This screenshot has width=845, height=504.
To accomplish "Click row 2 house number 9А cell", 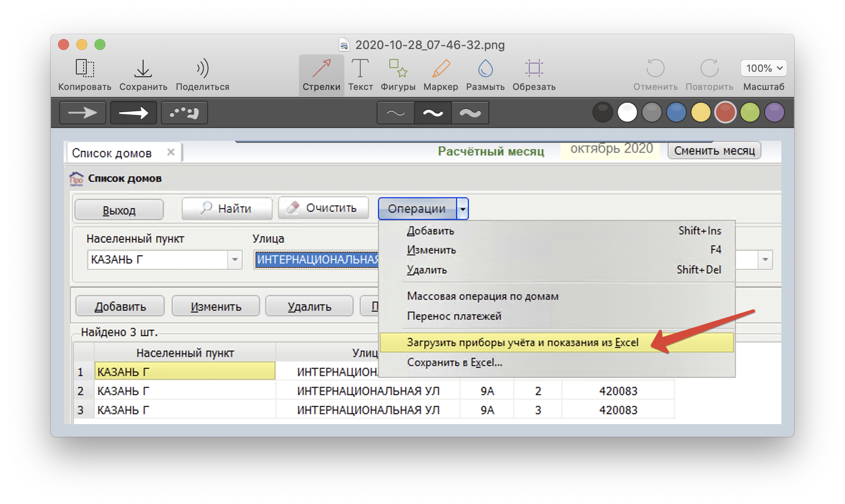I will click(x=487, y=391).
